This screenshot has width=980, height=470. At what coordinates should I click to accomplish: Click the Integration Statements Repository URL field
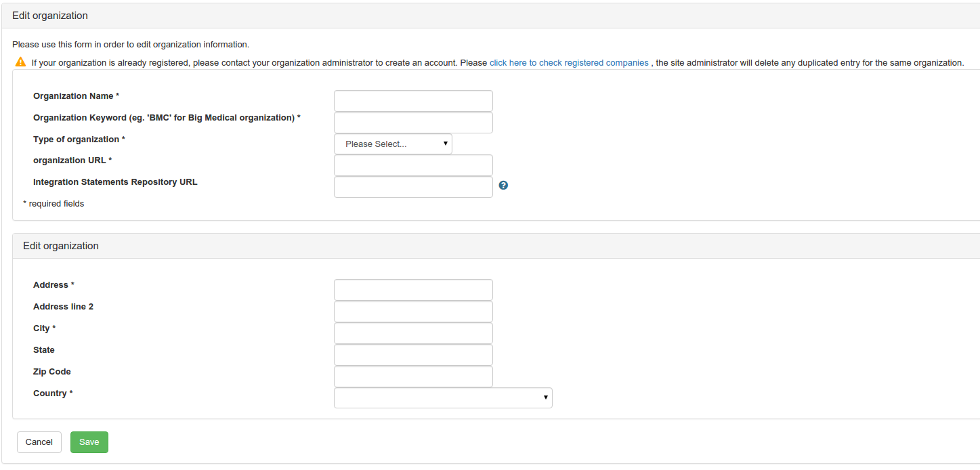click(413, 187)
